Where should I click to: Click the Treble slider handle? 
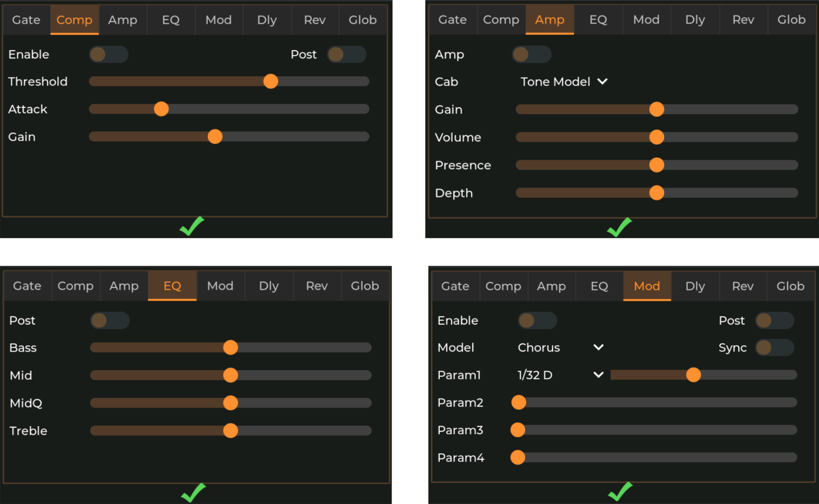click(231, 431)
